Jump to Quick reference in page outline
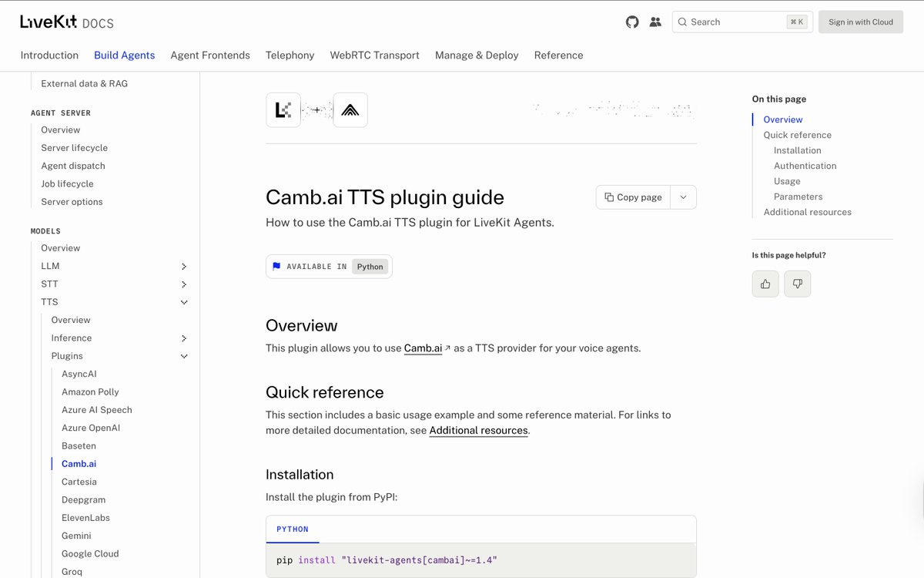Image resolution: width=924 pixels, height=578 pixels. coord(798,135)
